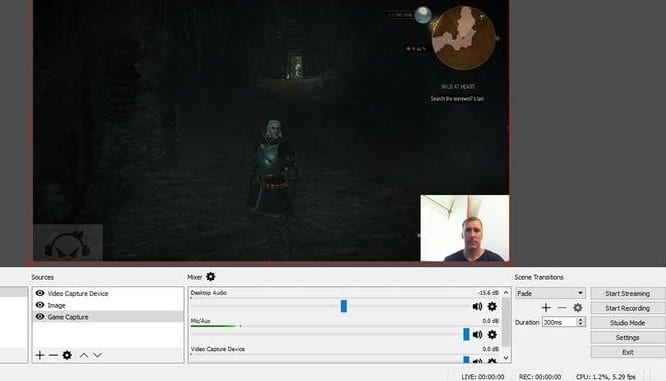The height and width of the screenshot is (381, 666).
Task: Click the Video Capture Device volume slider handle
Action: [x=466, y=360]
